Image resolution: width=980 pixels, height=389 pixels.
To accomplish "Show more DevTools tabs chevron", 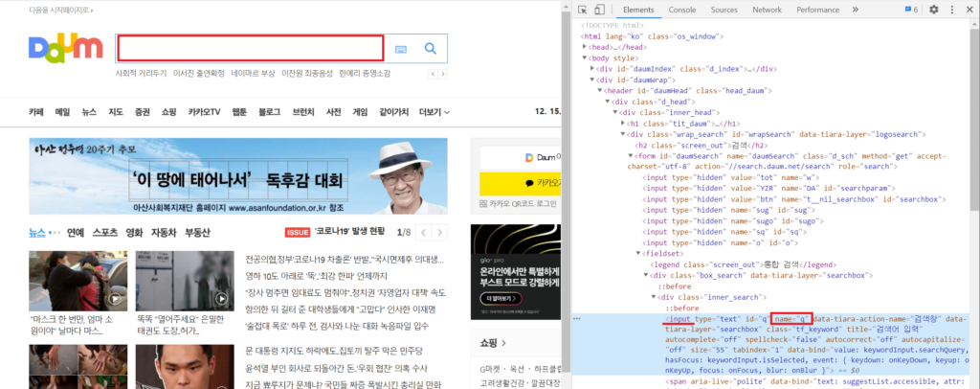I will click(856, 10).
